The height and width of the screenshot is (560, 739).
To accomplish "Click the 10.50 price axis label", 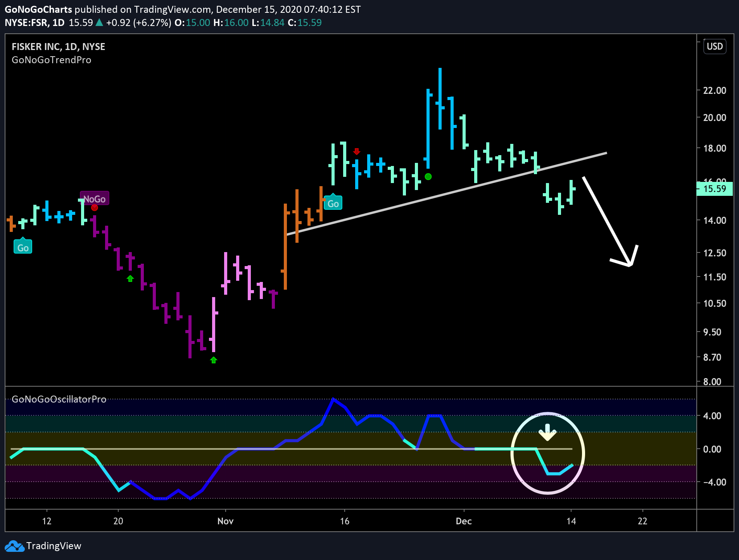I will tap(715, 303).
